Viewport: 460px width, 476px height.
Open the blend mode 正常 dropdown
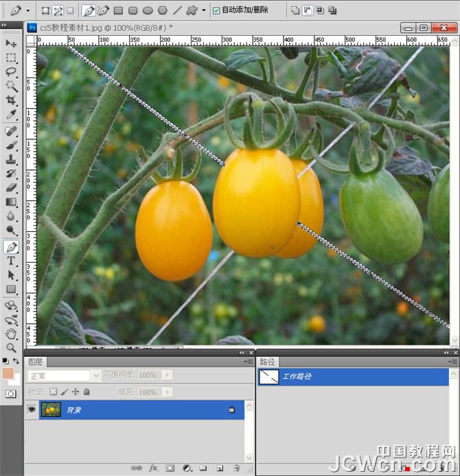(96, 376)
